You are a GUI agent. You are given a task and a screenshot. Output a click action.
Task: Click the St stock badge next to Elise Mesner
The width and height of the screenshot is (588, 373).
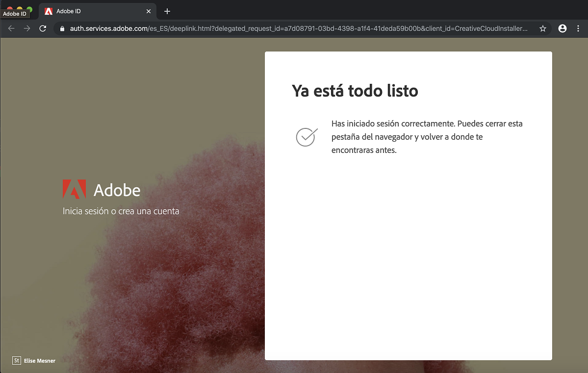point(16,361)
